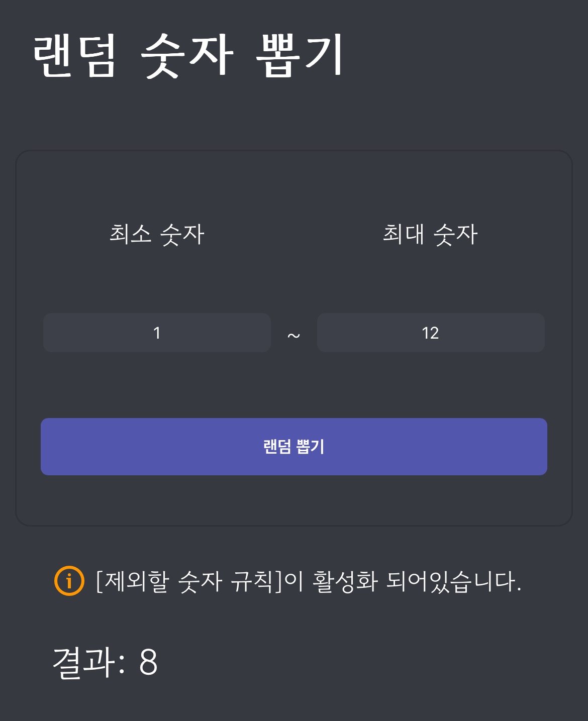Screen dimensions: 588x721
Task: Select the 랜덤 숫자 뽑기 page title
Action: coord(188,55)
